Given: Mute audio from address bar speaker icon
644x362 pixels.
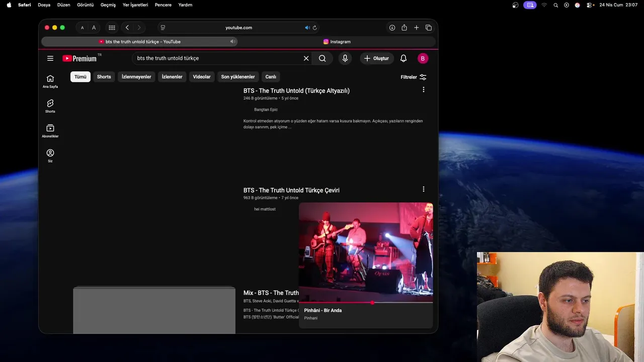Looking at the screenshot, I should [307, 28].
